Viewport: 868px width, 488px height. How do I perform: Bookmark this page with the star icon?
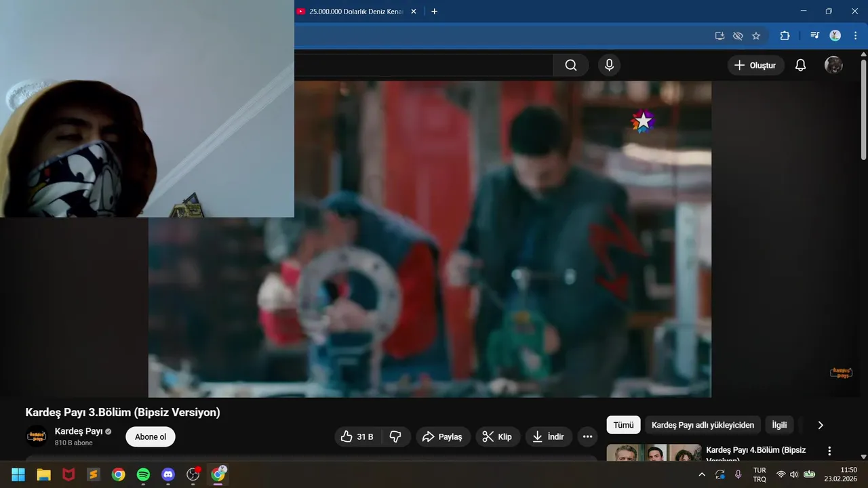coord(756,36)
